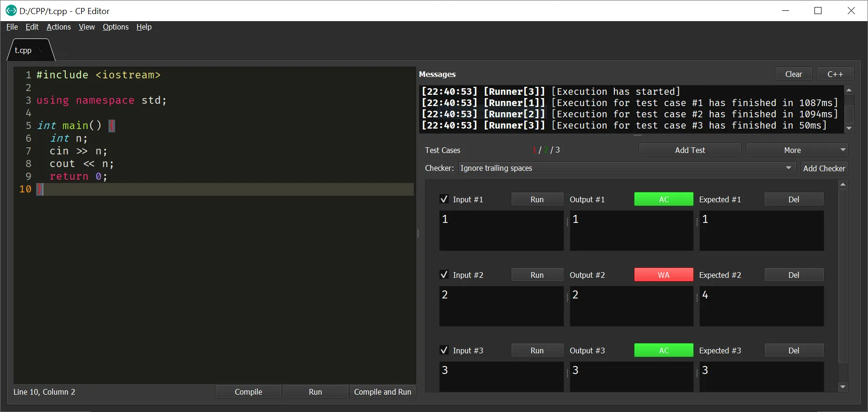Click the green AC verdict for test #1
This screenshot has width=868, height=412.
[663, 199]
